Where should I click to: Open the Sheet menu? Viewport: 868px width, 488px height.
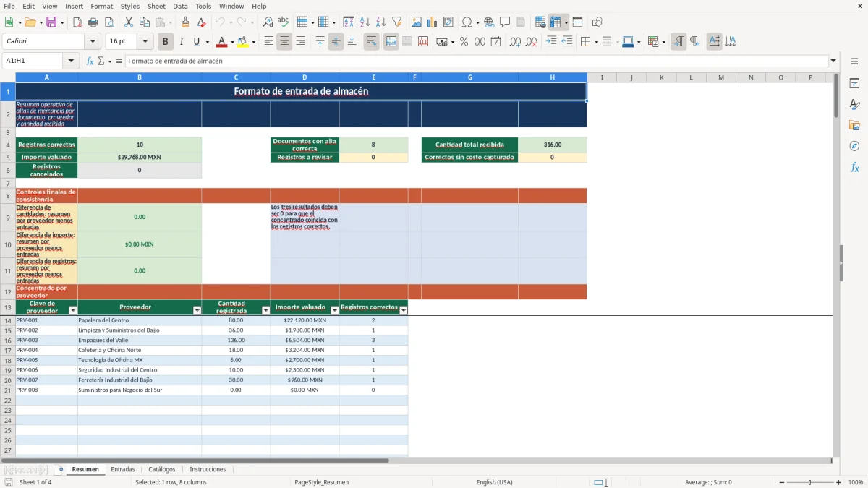(x=156, y=6)
